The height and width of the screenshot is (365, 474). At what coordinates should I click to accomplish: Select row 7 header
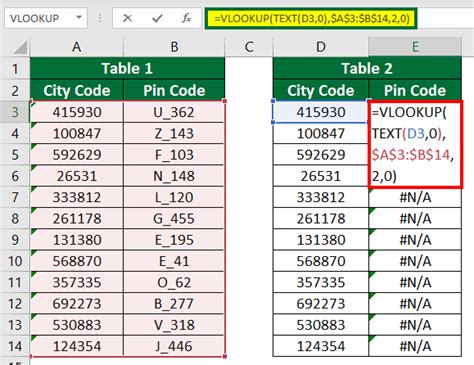(15, 197)
